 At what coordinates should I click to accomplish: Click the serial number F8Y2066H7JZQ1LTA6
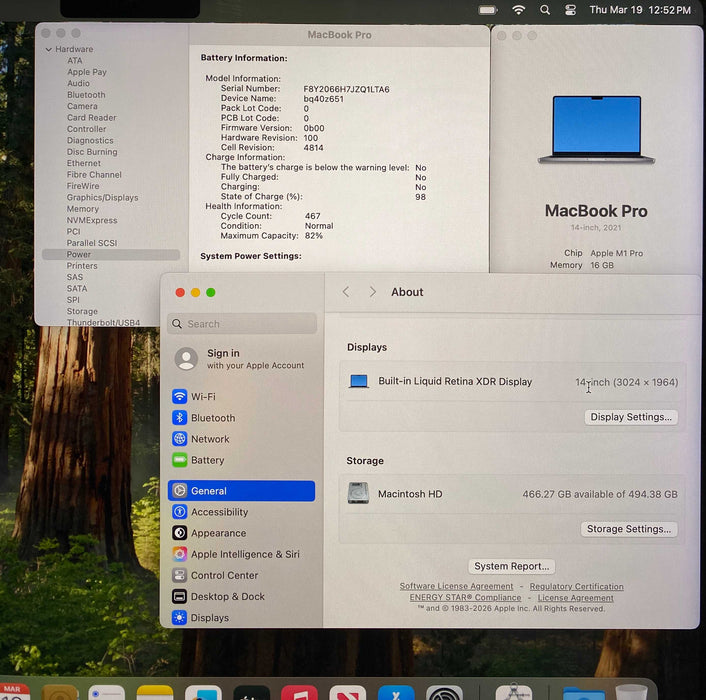346,89
